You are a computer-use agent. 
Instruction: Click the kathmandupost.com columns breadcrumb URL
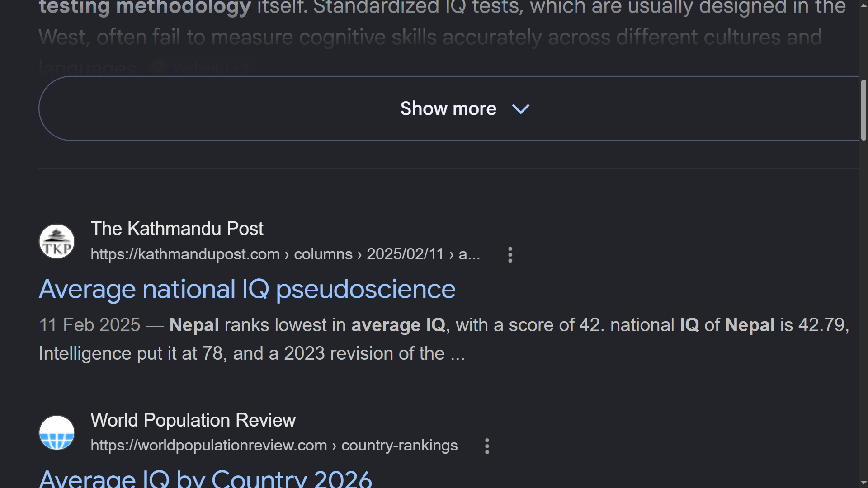pos(285,254)
